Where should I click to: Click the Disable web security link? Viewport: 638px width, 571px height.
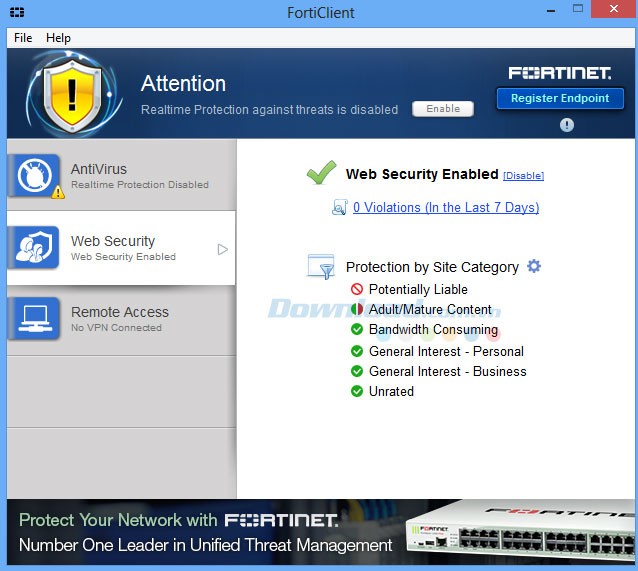point(523,176)
